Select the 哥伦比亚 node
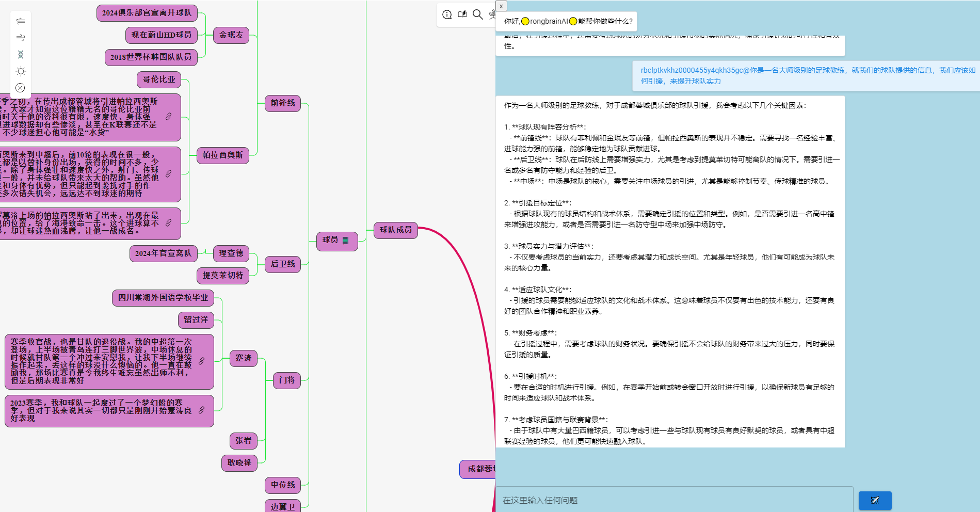Viewport: 980px width, 512px height. 159,80
